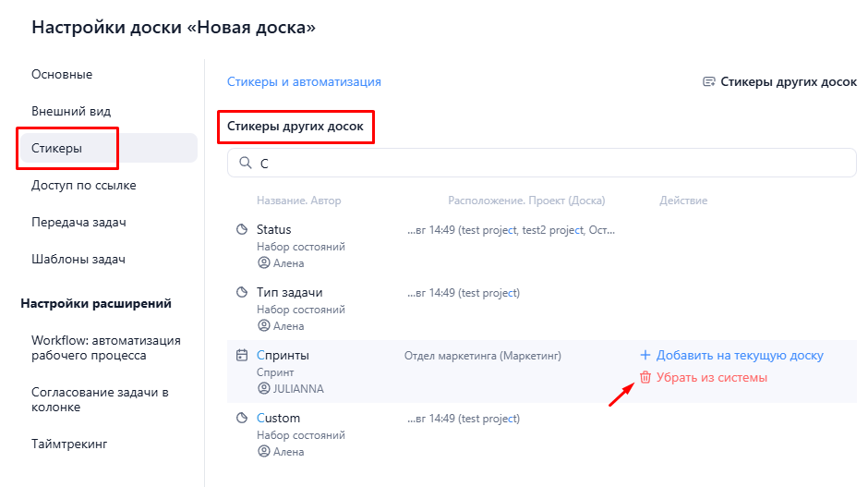Open Доступ по ссылке settings
Viewport: 868px width, 487px height.
(84, 185)
